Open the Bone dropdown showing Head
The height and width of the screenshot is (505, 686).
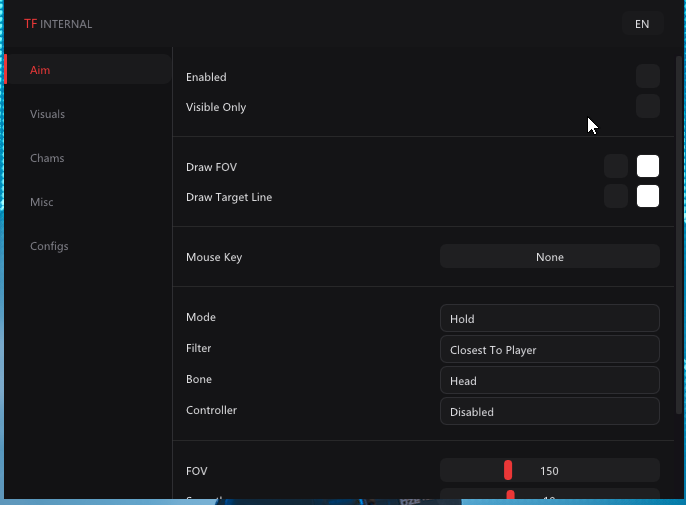[x=550, y=380]
